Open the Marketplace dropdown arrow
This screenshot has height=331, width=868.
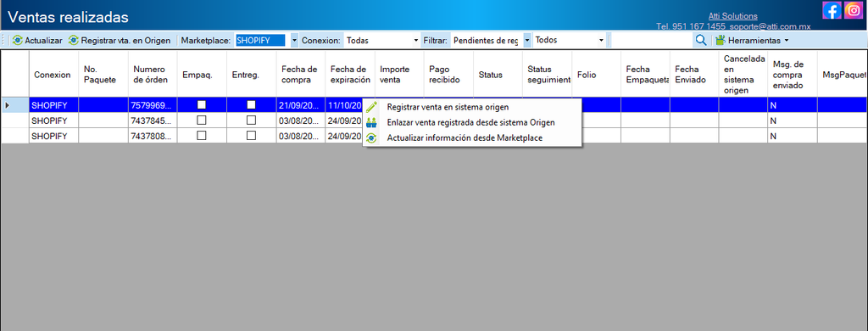pyautogui.click(x=294, y=41)
